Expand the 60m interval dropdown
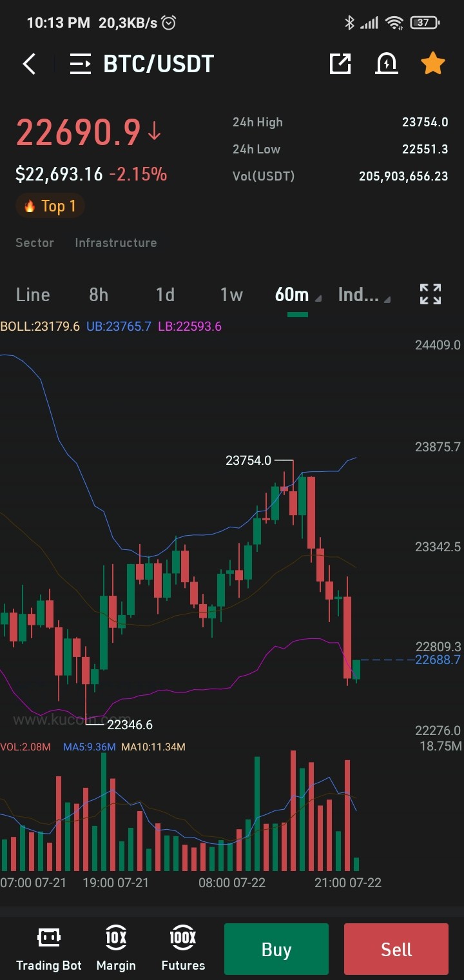Image resolution: width=464 pixels, height=980 pixels. (x=298, y=295)
